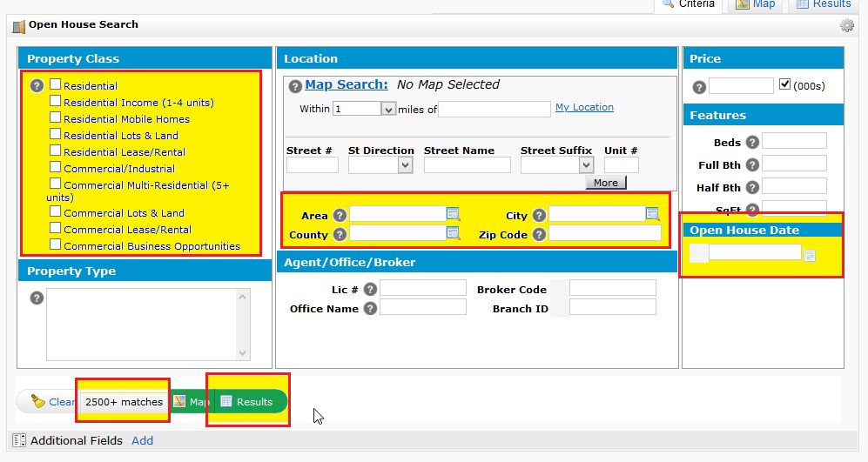Check Commercial Business Opportunities
Viewport: 868px width, 462px height.
pos(55,244)
